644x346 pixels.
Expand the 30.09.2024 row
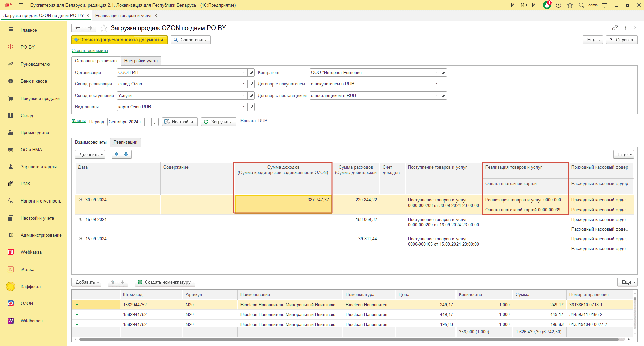coord(80,200)
